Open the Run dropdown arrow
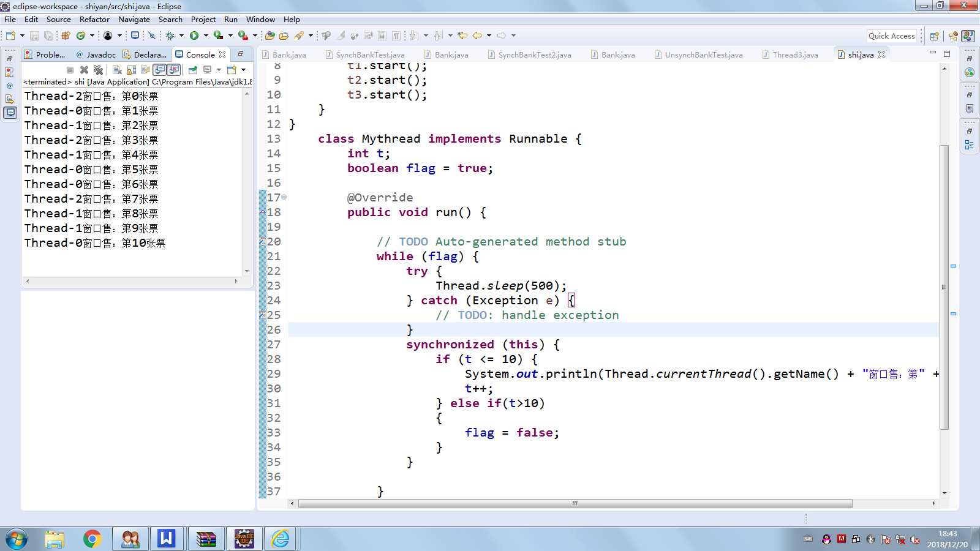Screen dimensions: 980x551 point(206,36)
